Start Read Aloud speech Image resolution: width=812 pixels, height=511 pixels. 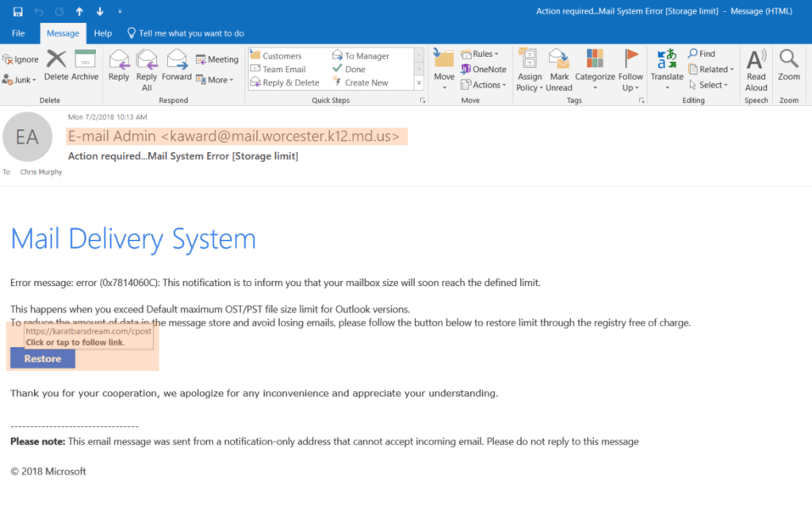coord(756,71)
